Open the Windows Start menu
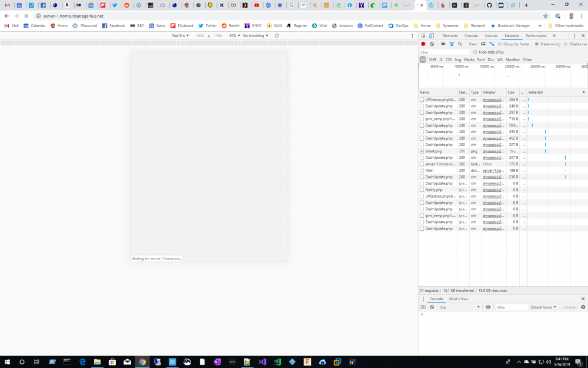This screenshot has width=588, height=368. click(x=7, y=362)
